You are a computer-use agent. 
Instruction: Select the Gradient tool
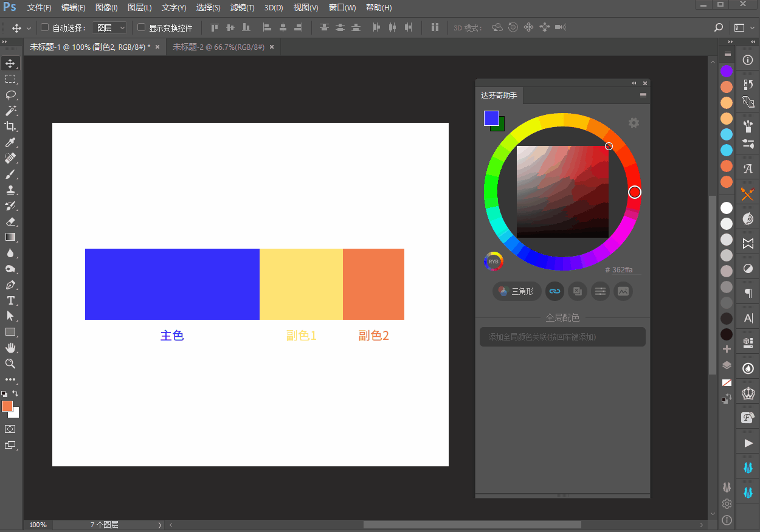[10, 237]
